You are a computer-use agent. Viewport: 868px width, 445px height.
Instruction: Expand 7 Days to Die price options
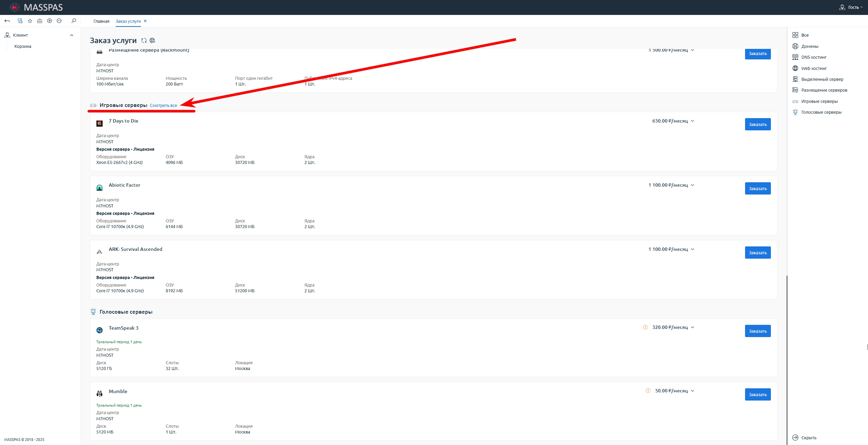point(693,121)
